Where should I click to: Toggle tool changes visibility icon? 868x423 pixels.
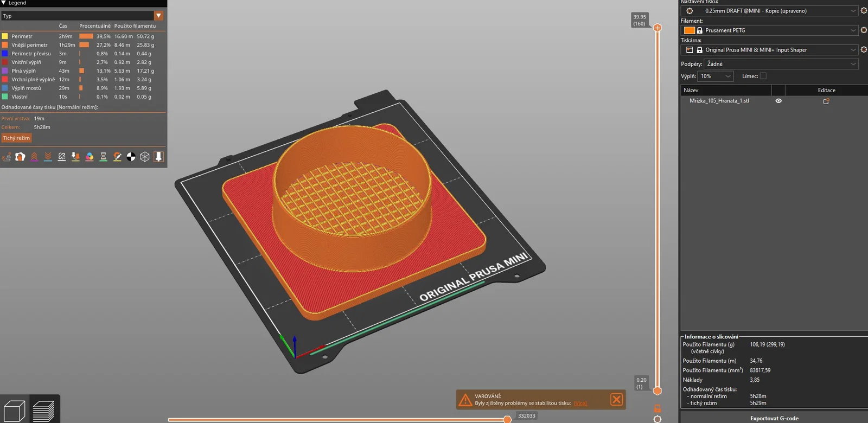75,157
